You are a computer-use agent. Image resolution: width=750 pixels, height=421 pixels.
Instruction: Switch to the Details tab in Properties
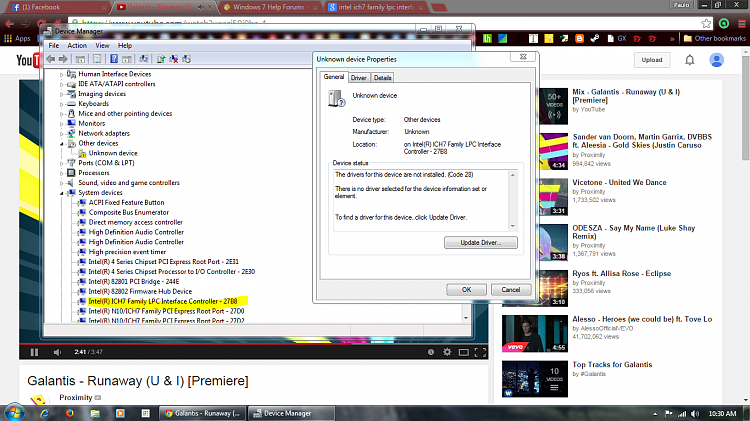click(x=382, y=78)
